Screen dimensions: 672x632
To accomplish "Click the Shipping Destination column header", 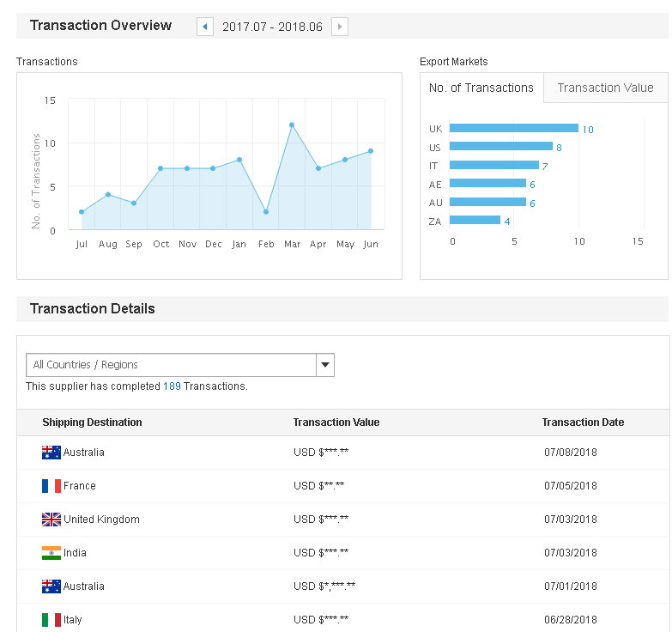I will [x=92, y=422].
